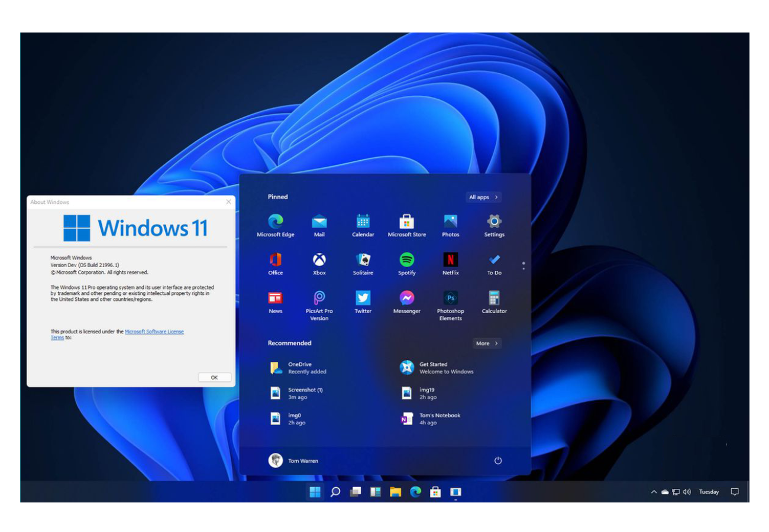The height and width of the screenshot is (532, 769).
Task: Open Messenger from pinned apps
Action: click(407, 303)
